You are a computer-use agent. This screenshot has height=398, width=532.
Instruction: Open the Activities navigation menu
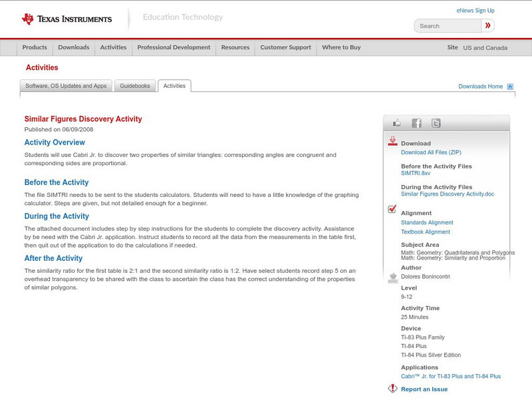[113, 47]
